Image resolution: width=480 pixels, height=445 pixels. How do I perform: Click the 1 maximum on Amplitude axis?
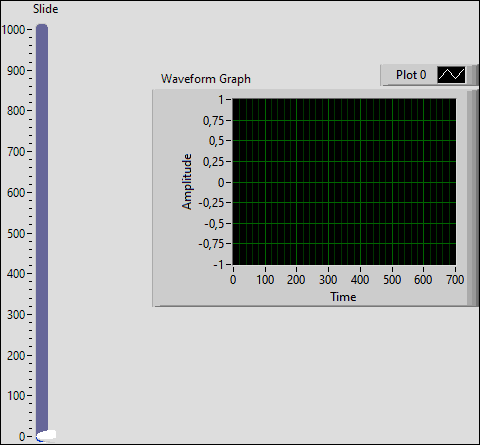(221, 99)
